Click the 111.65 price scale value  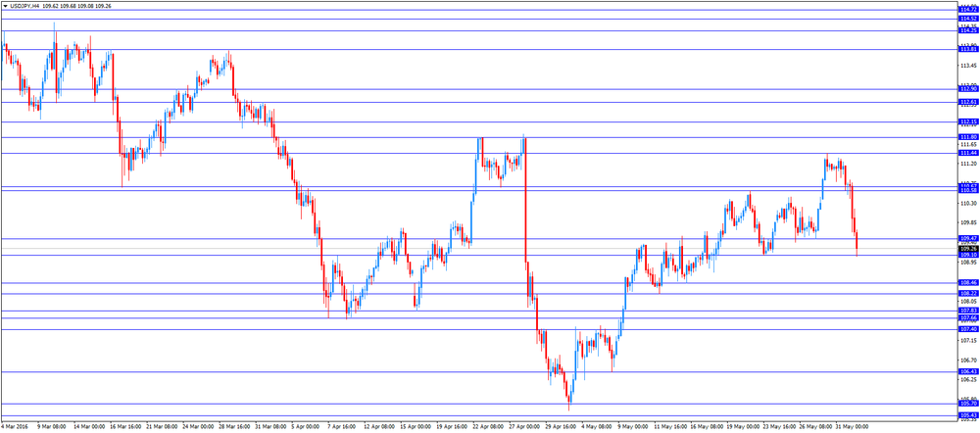tap(967, 144)
